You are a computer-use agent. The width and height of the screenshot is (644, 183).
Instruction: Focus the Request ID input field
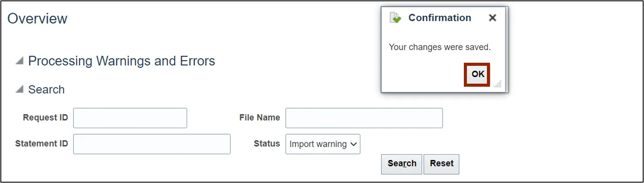click(130, 118)
